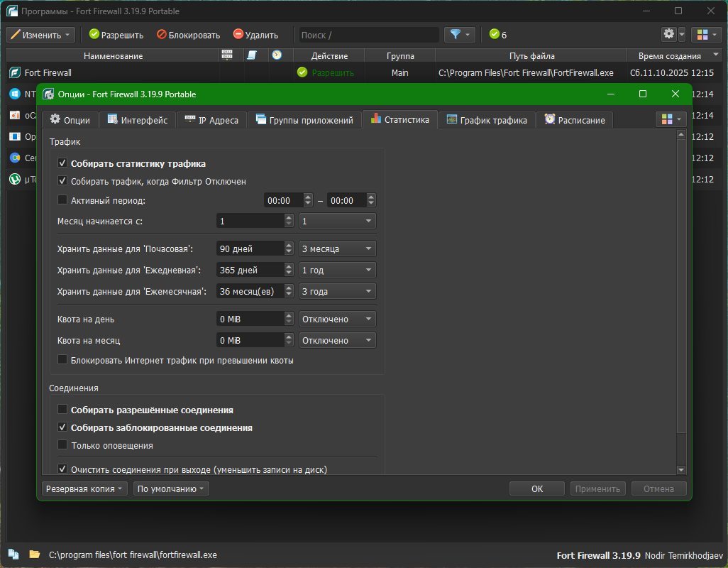Click the clock column header icon
Viewport: 728px width, 568px height.
click(x=277, y=55)
